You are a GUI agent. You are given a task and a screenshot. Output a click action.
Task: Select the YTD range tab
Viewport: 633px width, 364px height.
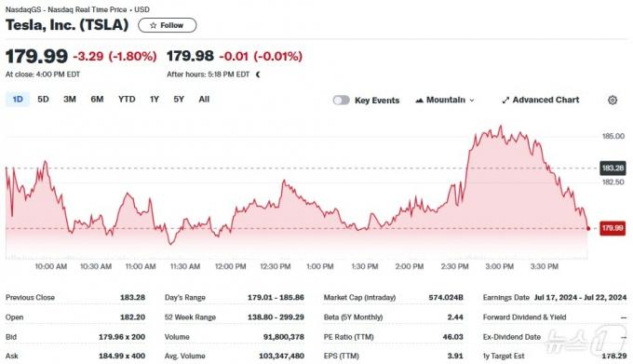pyautogui.click(x=127, y=100)
